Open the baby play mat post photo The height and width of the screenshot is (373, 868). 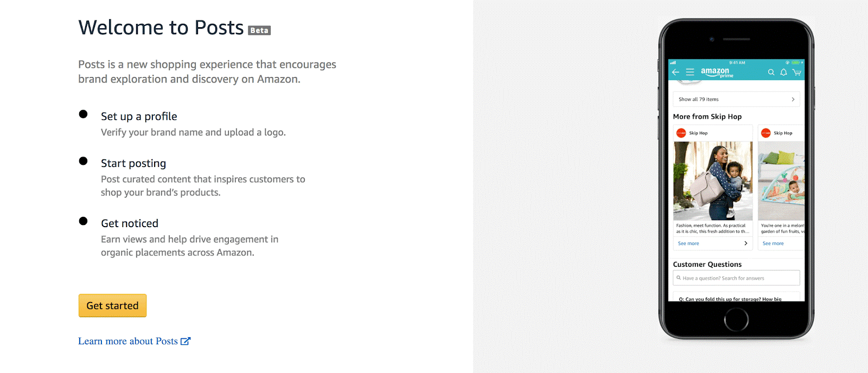[x=781, y=181]
